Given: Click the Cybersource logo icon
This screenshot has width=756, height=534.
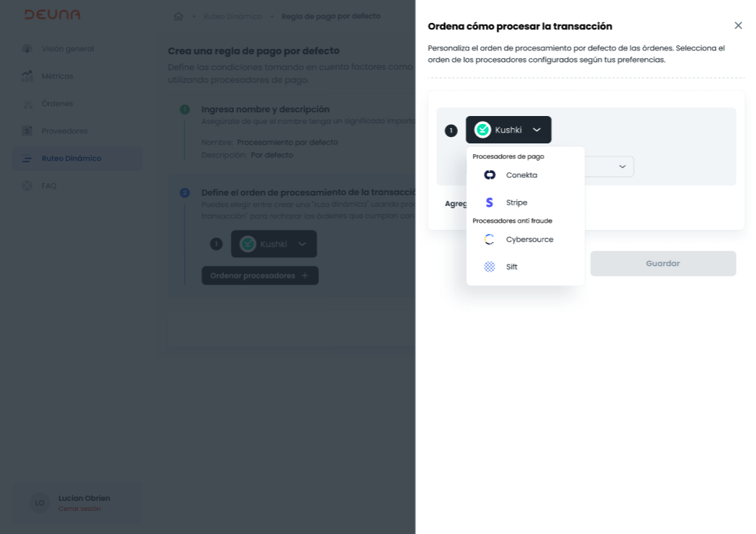Looking at the screenshot, I should point(490,239).
